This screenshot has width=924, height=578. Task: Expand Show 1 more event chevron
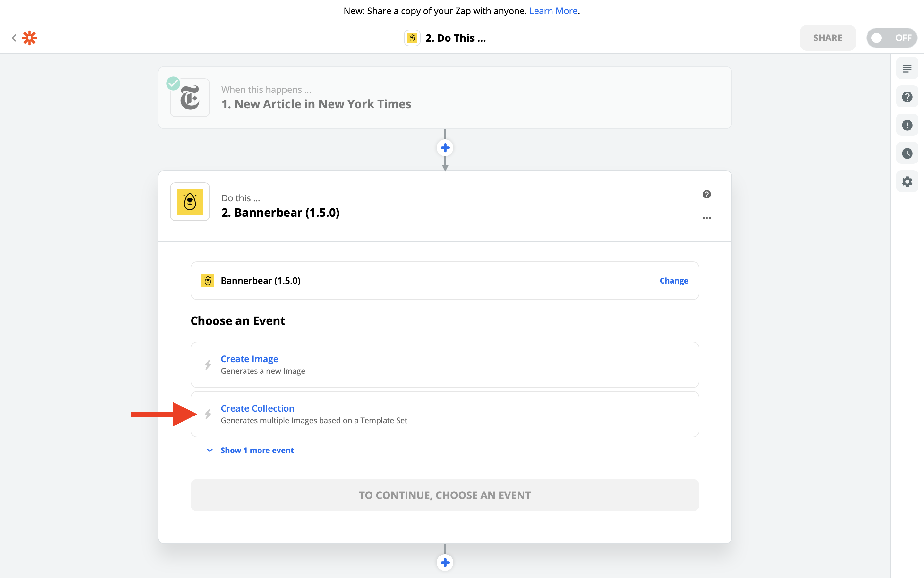(x=210, y=450)
